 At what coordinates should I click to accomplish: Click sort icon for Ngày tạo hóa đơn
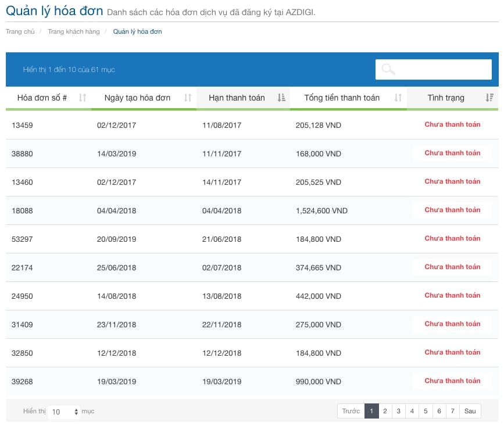(188, 98)
